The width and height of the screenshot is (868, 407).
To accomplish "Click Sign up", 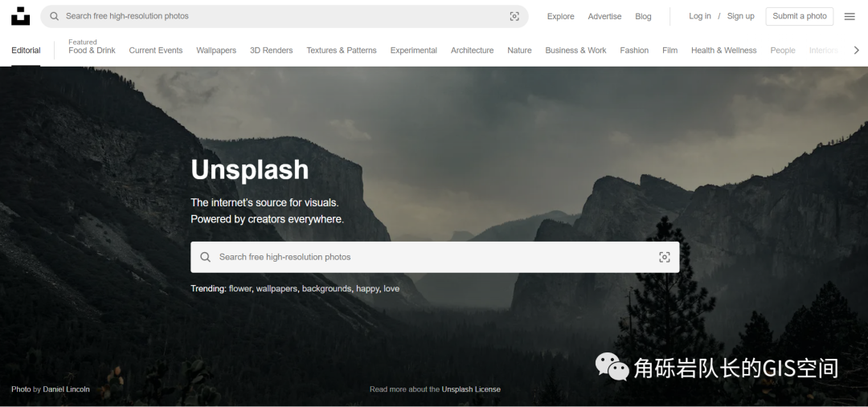I will pyautogui.click(x=741, y=16).
